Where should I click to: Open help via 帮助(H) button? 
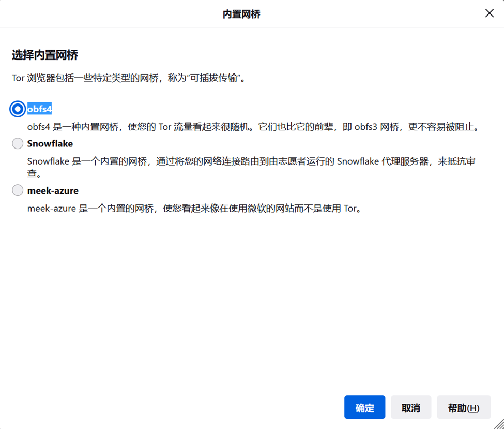(464, 407)
